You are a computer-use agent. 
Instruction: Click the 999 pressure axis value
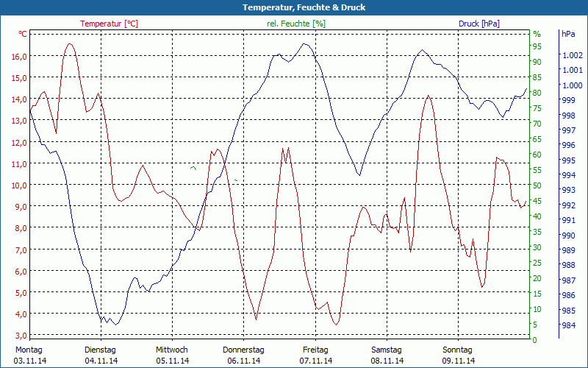coord(568,100)
